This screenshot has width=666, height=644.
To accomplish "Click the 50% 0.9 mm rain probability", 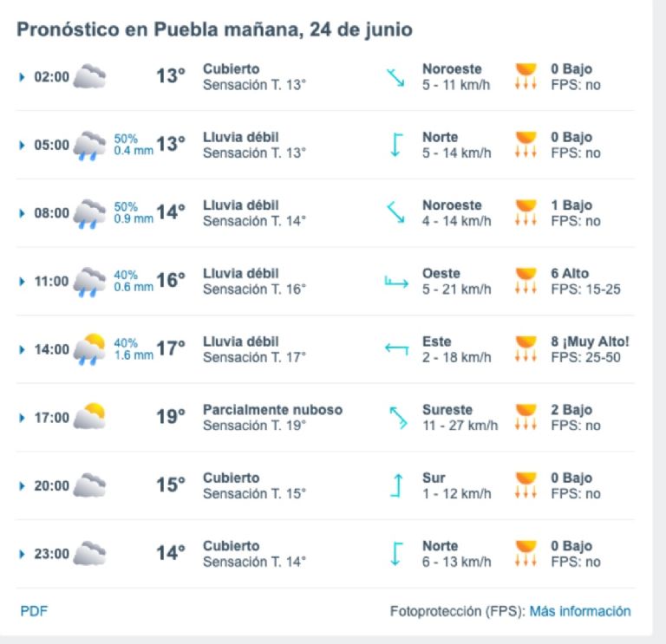I will click(134, 212).
